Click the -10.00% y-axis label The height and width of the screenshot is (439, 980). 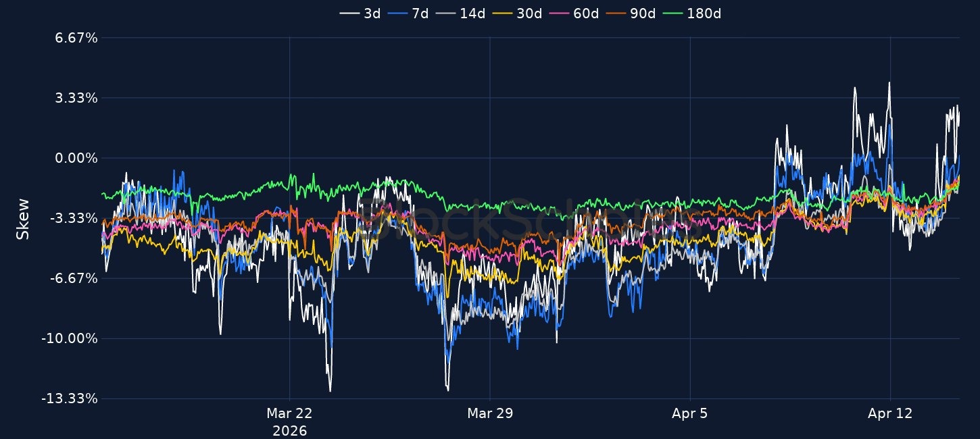click(70, 338)
